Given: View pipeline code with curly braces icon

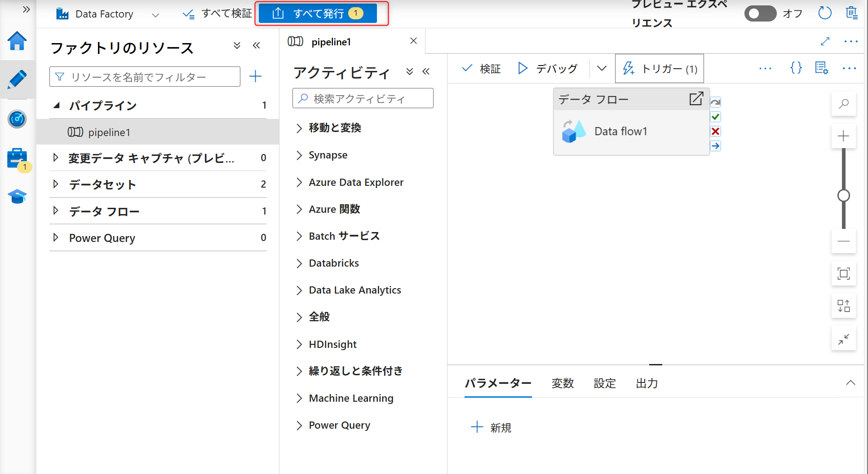Looking at the screenshot, I should (x=795, y=68).
